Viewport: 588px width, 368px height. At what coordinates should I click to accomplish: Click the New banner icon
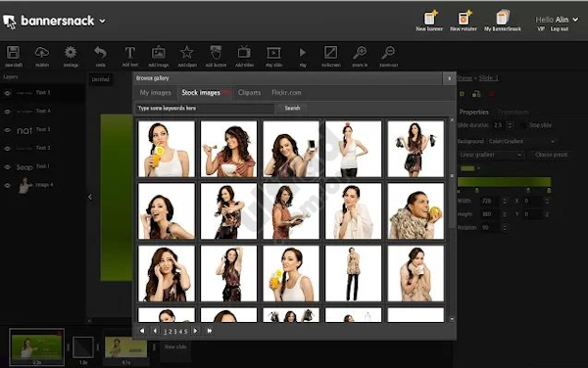coord(430,18)
